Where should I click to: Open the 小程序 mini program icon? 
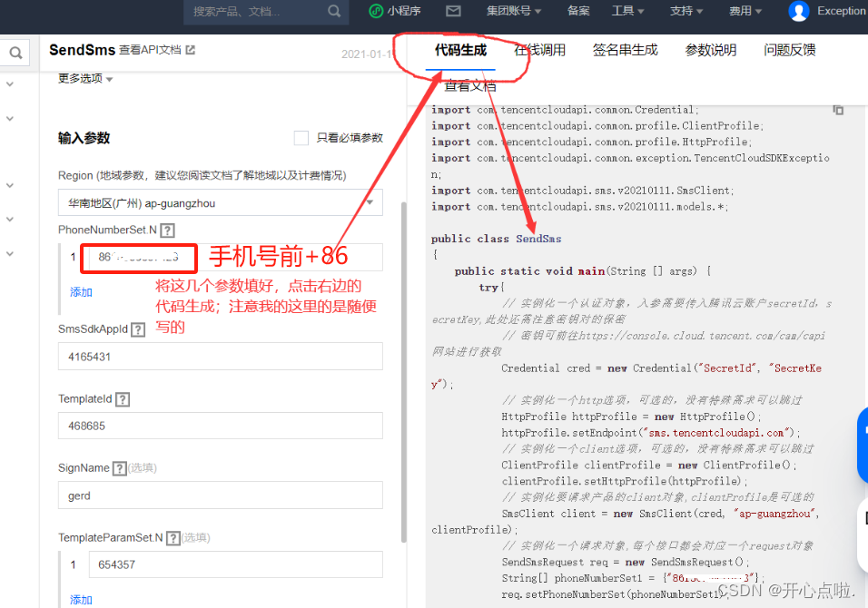(376, 11)
